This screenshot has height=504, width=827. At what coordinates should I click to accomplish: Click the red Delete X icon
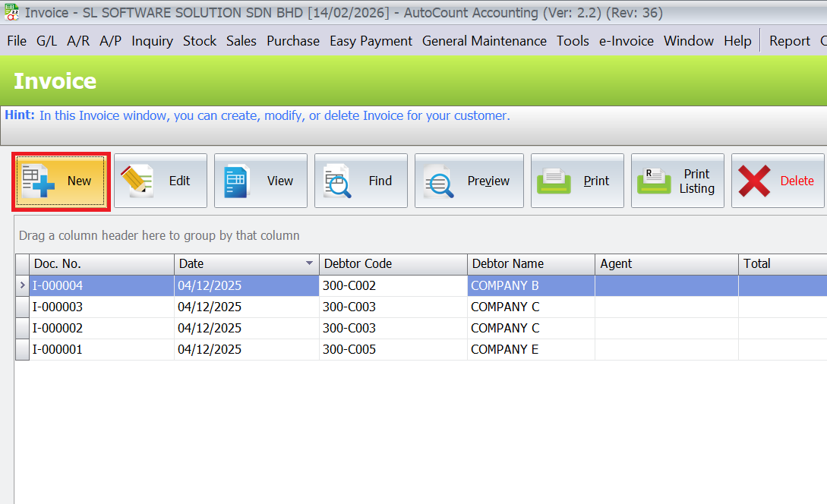pyautogui.click(x=753, y=181)
